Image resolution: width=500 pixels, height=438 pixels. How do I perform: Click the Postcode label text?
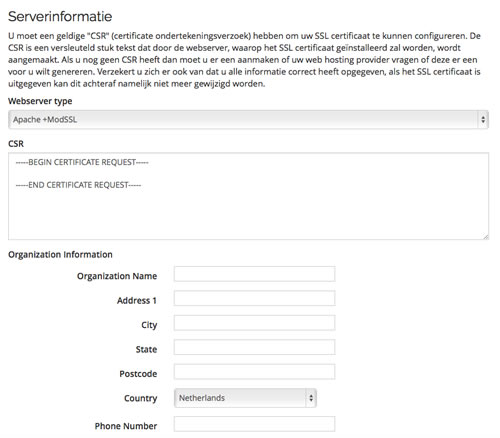[138, 374]
